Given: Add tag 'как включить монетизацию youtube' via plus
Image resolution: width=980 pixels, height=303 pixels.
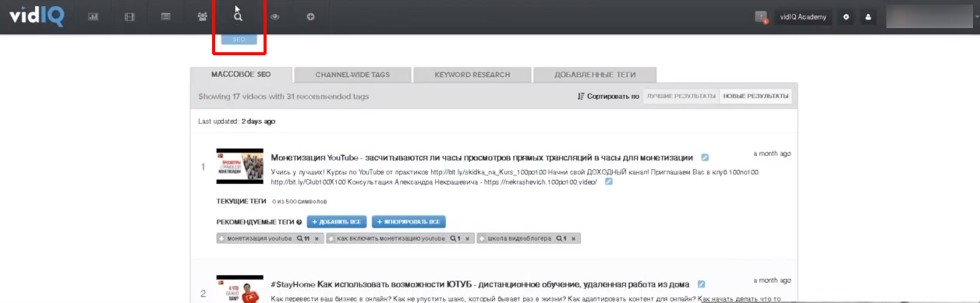Looking at the screenshot, I should pyautogui.click(x=331, y=238).
